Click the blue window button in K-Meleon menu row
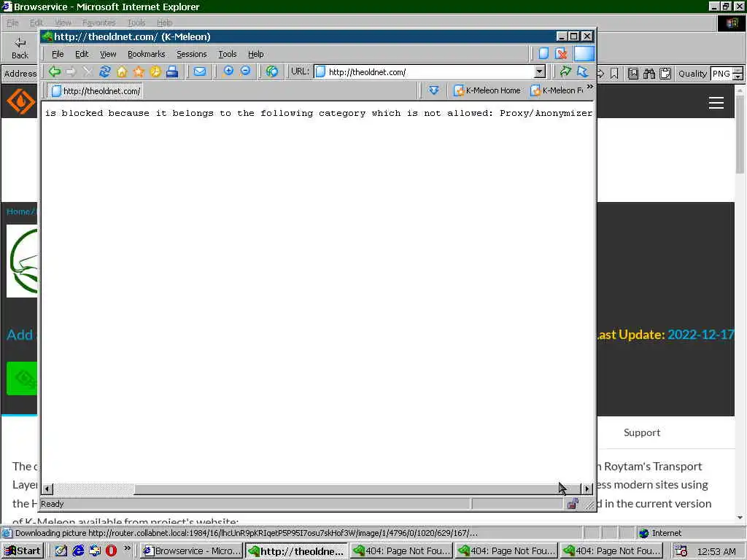747x560 pixels. [584, 53]
